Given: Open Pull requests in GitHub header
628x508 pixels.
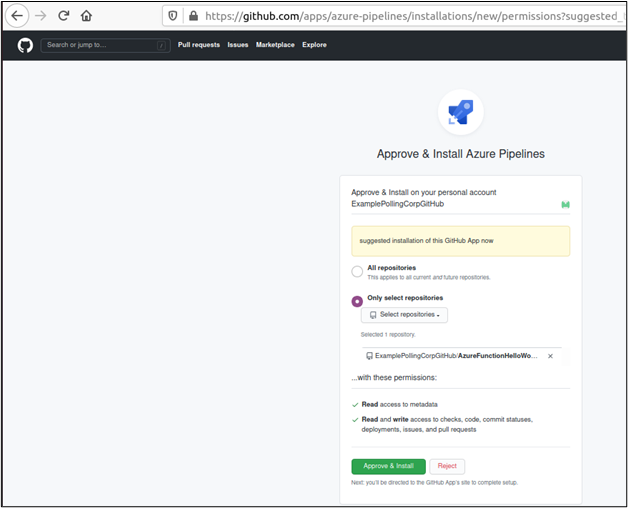Looking at the screenshot, I should (199, 45).
